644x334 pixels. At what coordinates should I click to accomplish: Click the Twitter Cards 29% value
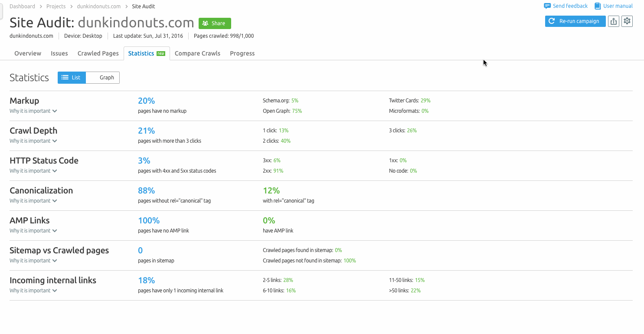[425, 101]
